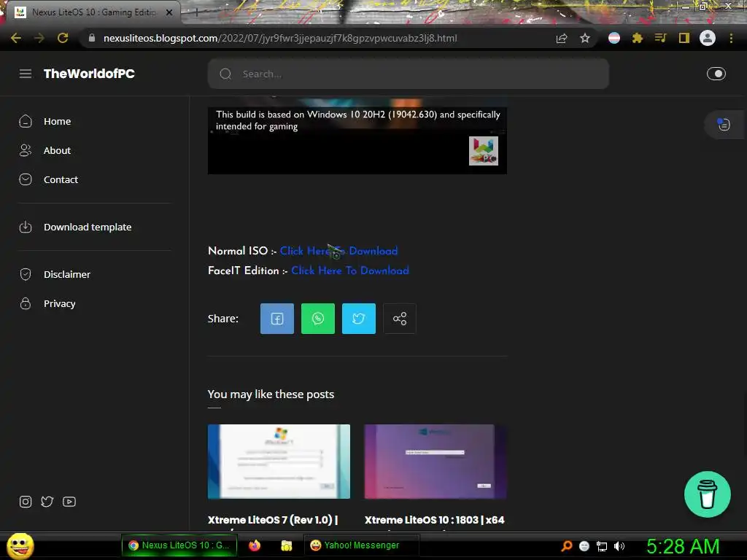Click the Home house icon
Viewport: 747px width, 560px height.
coord(26,122)
